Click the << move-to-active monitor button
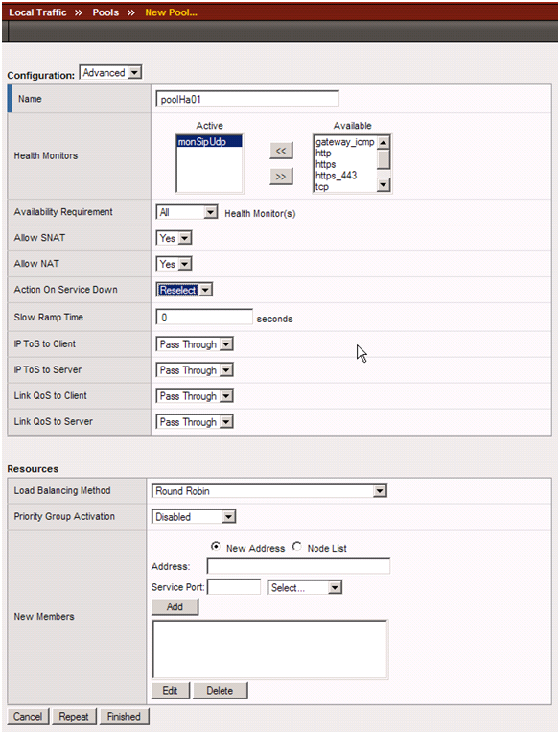Image resolution: width=560 pixels, height=734 pixels. [x=281, y=151]
